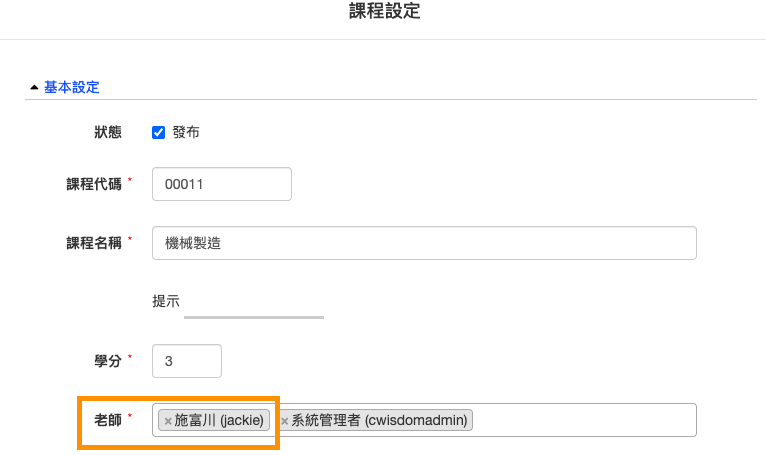Remove 系統管理者 (cwisdomadmin) using the x icon
This screenshot has height=455, width=766.
tap(284, 421)
